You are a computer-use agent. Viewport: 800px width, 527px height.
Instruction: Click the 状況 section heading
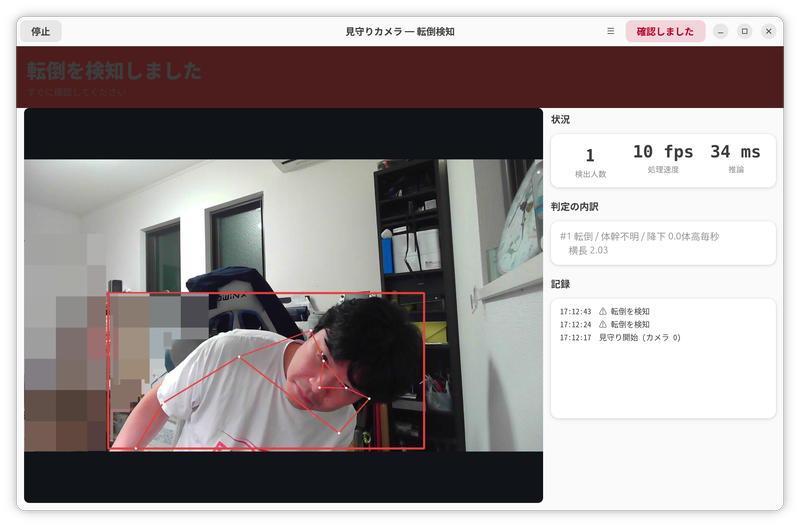coord(560,119)
